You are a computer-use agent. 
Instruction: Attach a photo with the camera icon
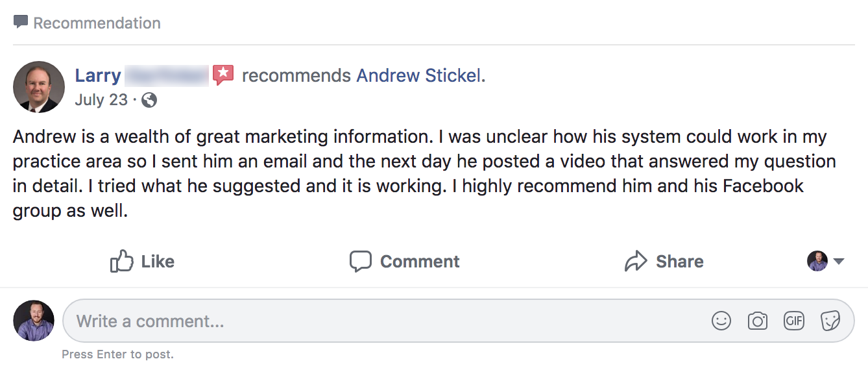click(x=758, y=321)
